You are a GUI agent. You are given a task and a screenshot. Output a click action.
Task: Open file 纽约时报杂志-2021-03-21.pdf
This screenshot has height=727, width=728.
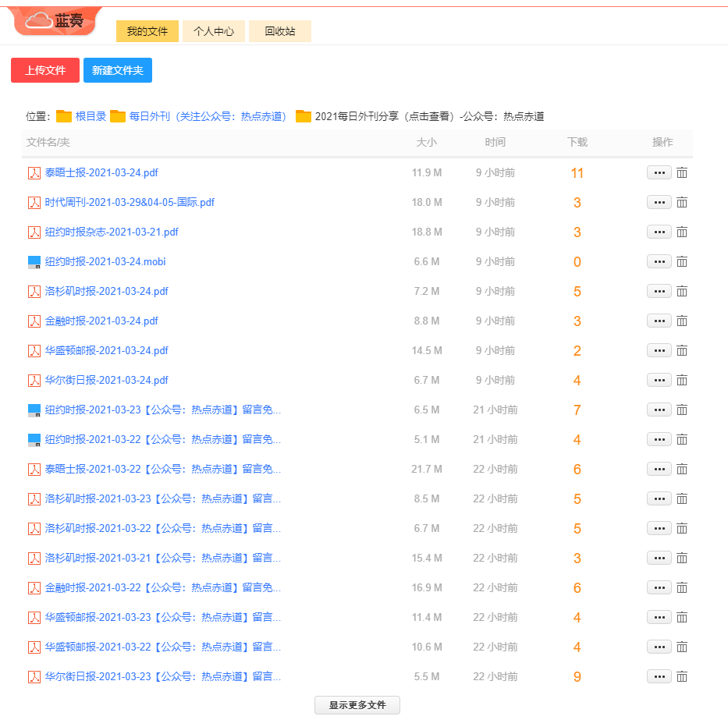(x=112, y=232)
